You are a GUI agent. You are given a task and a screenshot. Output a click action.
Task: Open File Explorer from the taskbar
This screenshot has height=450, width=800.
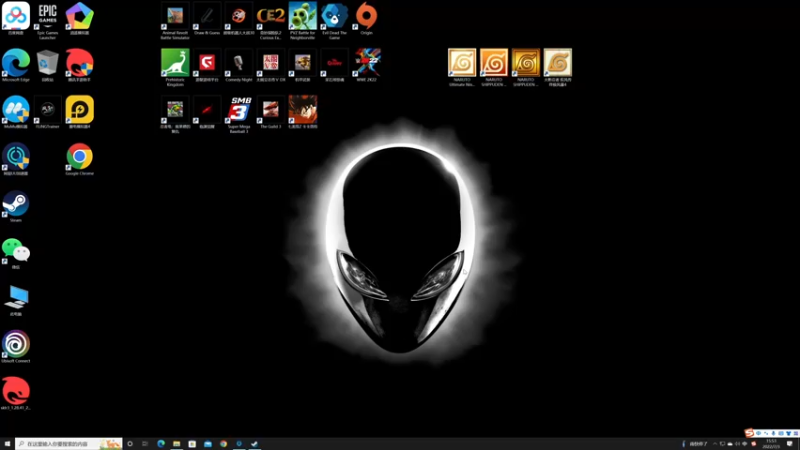click(177, 444)
